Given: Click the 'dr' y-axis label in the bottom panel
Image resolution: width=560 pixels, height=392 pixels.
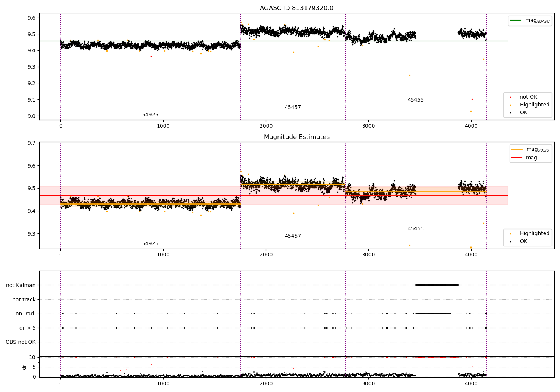Looking at the screenshot, I should (x=24, y=367).
